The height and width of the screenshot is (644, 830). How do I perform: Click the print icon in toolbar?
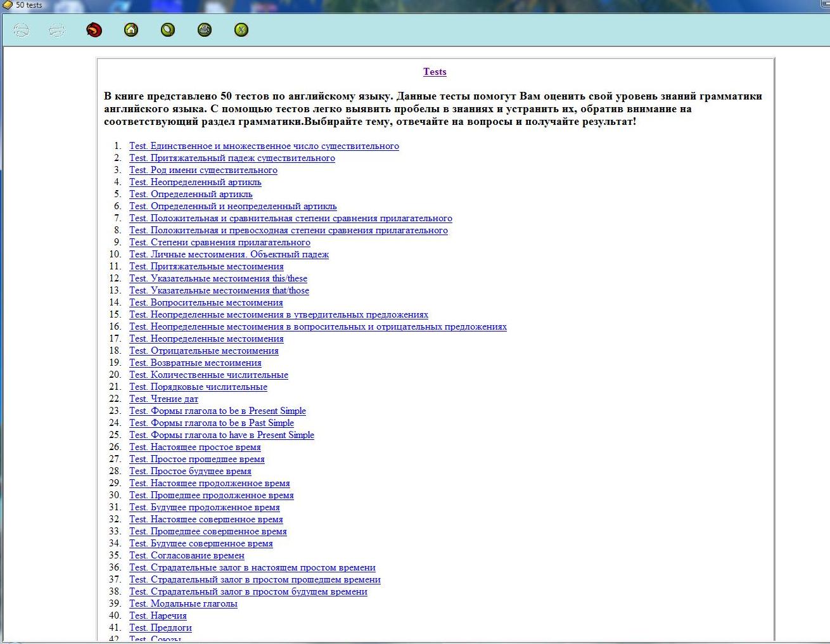[205, 30]
